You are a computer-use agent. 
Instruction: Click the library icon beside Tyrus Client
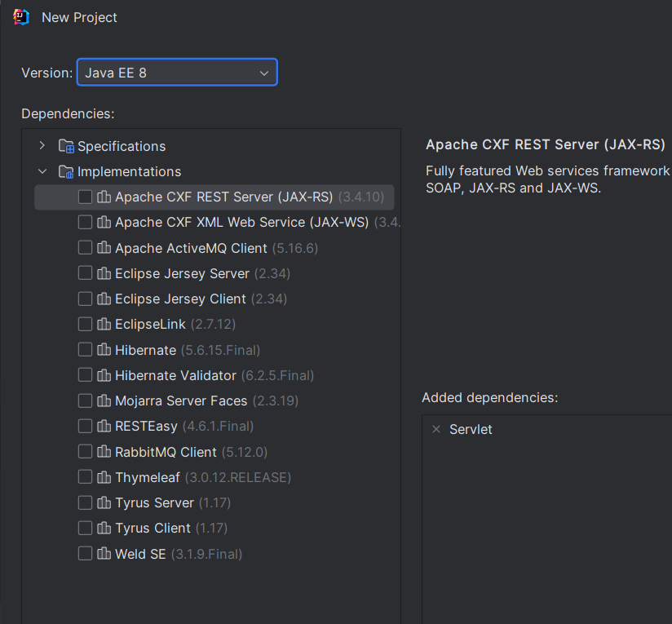104,528
